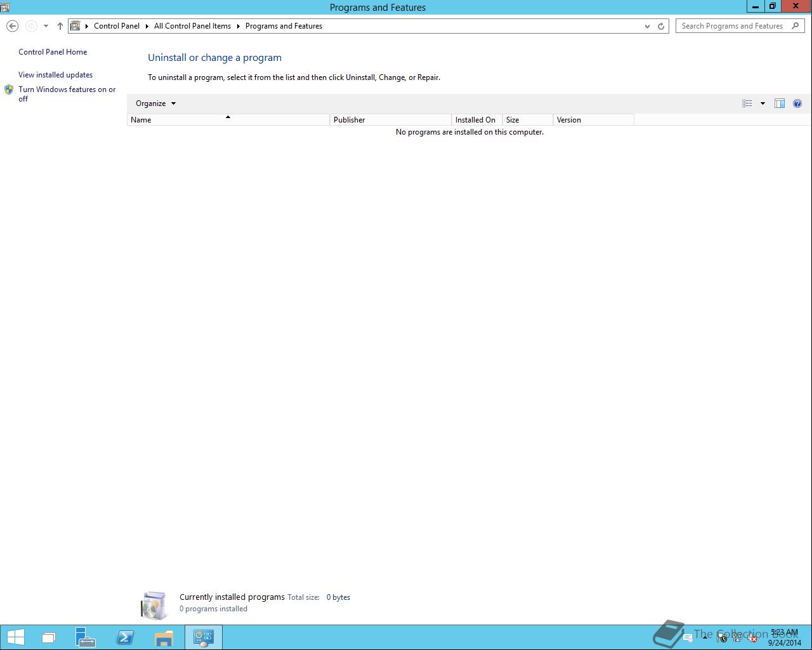The image size is (812, 650).
Task: Open the Windows Start button
Action: click(15, 637)
